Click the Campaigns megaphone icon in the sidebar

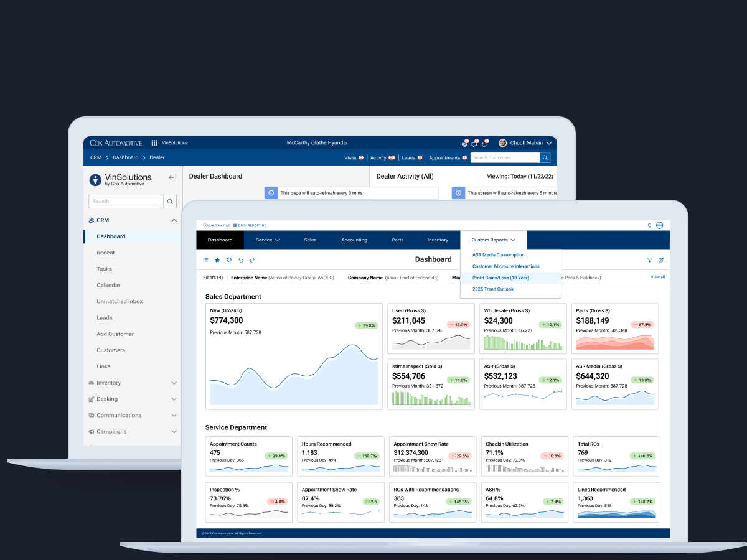coord(92,432)
